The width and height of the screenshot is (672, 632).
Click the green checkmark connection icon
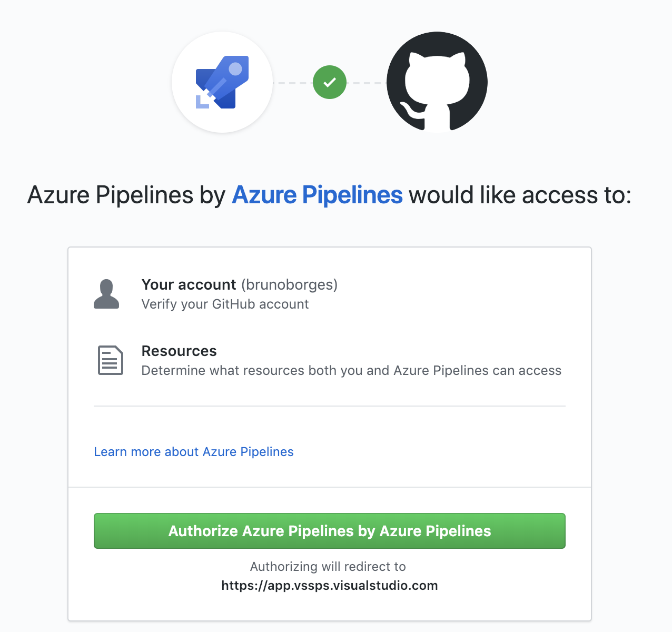click(330, 82)
